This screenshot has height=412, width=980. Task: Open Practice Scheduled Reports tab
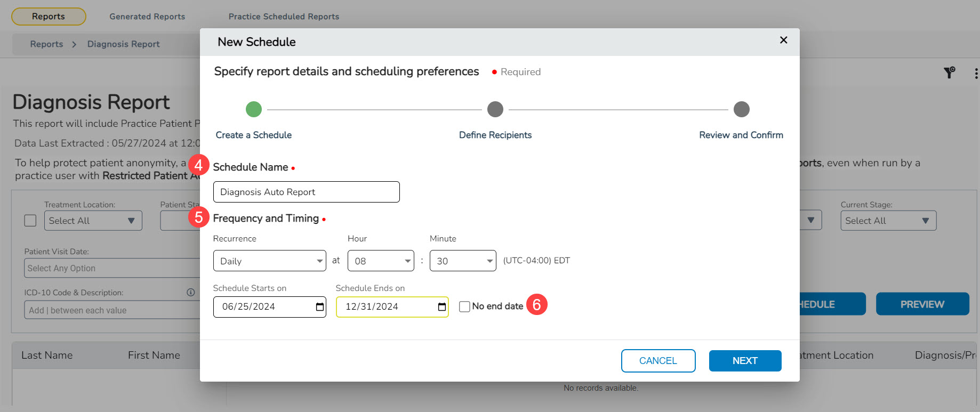284,17
